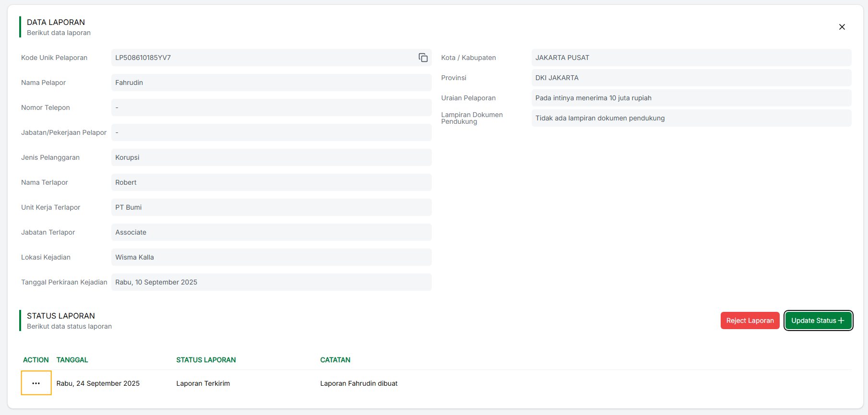Click the Berikut data status laporan subtitle
868x415 pixels.
tap(69, 326)
